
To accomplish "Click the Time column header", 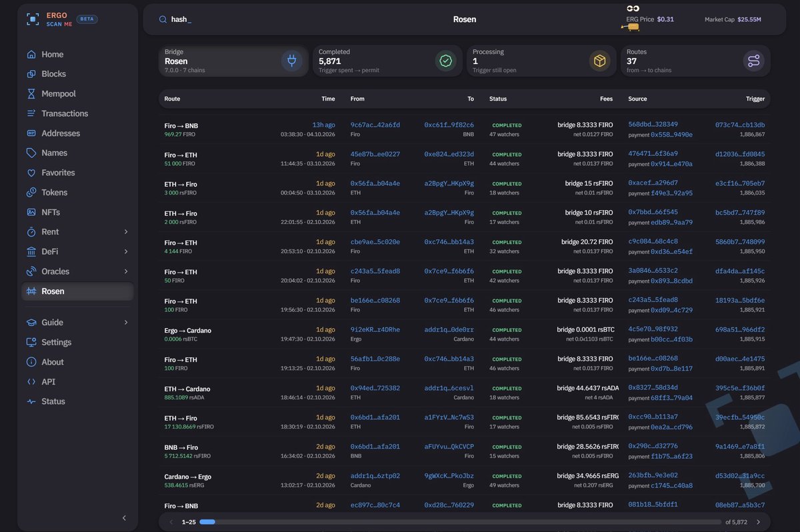I will [328, 99].
